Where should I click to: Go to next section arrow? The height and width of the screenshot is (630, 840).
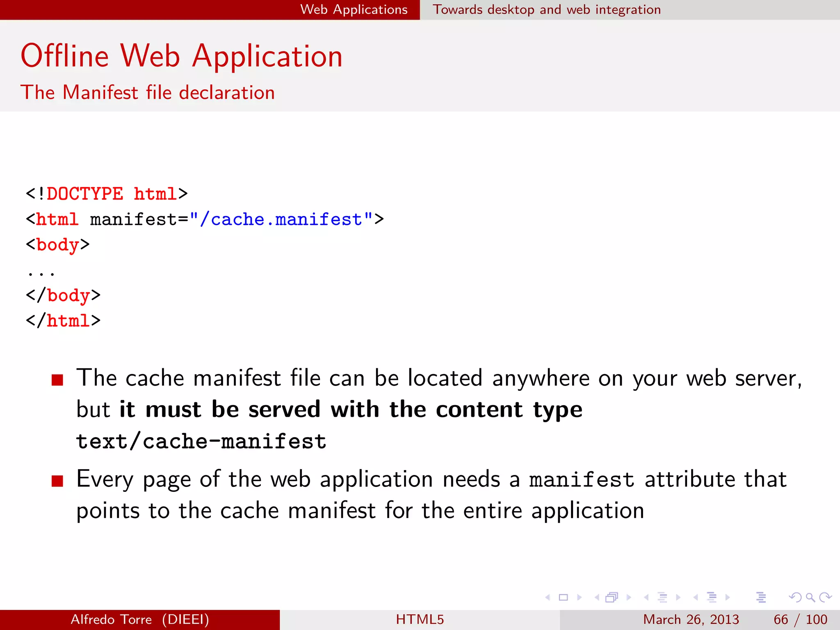[728, 598]
